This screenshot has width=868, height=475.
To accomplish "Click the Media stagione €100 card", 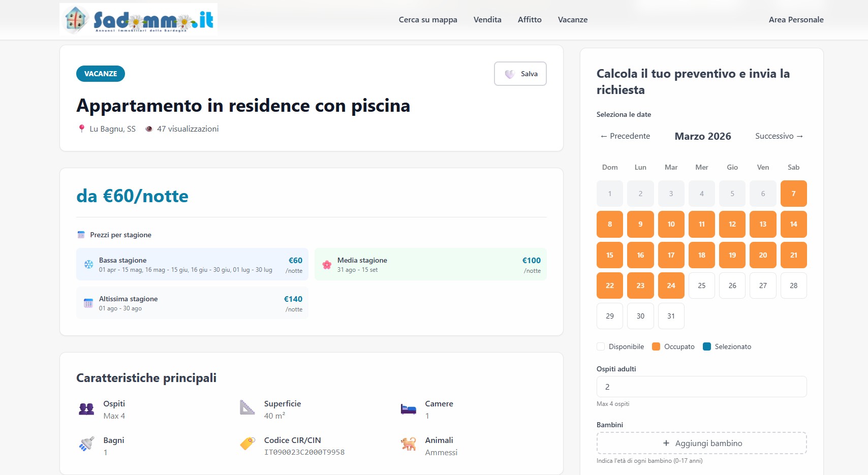I will point(430,264).
